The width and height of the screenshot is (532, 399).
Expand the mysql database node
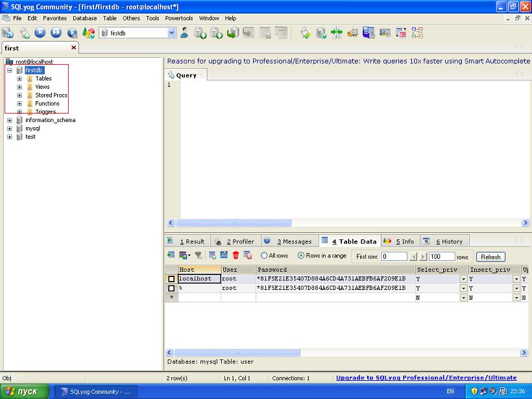[10, 128]
